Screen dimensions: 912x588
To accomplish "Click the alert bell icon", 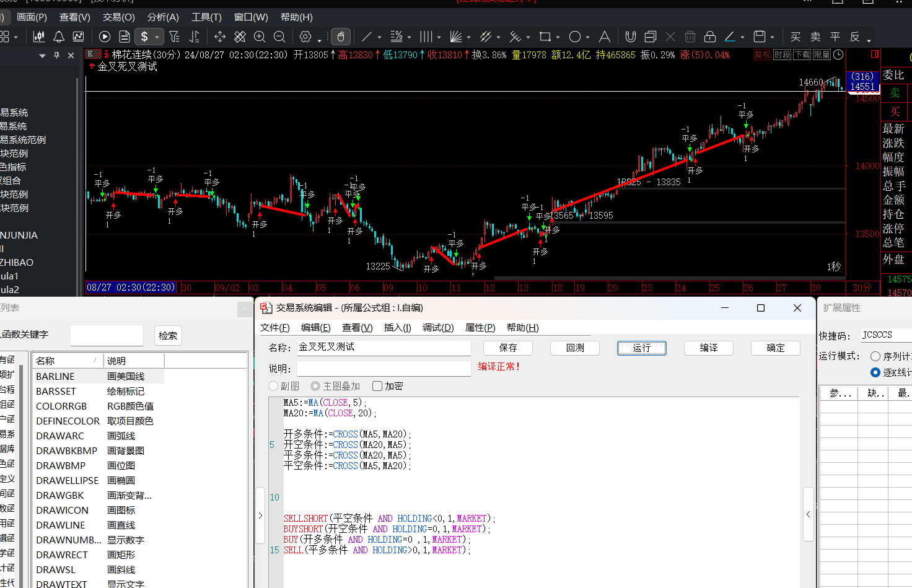I will 59,37.
